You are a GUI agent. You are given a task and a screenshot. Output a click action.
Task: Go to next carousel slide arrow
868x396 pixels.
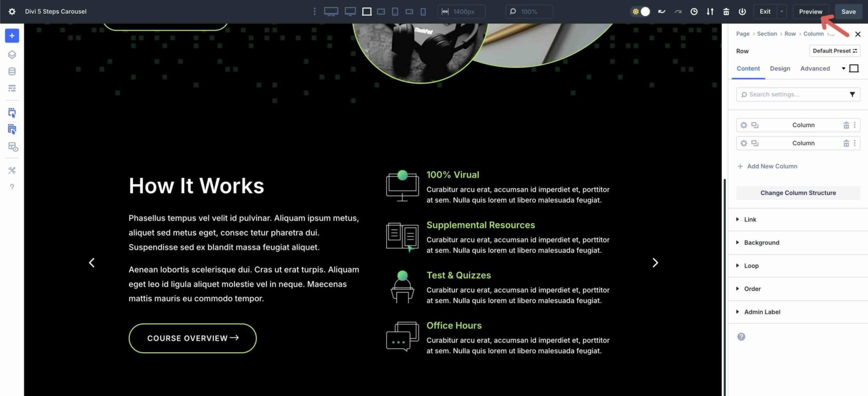[655, 263]
